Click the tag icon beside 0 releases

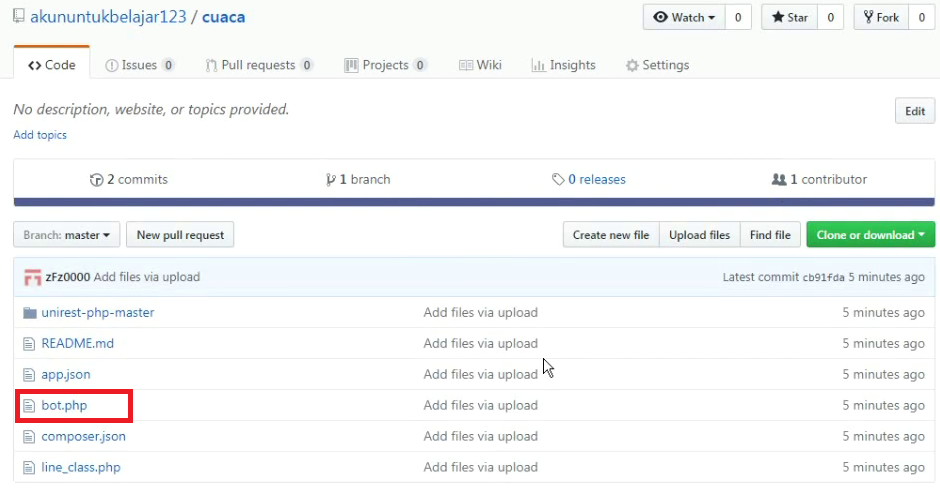(557, 180)
